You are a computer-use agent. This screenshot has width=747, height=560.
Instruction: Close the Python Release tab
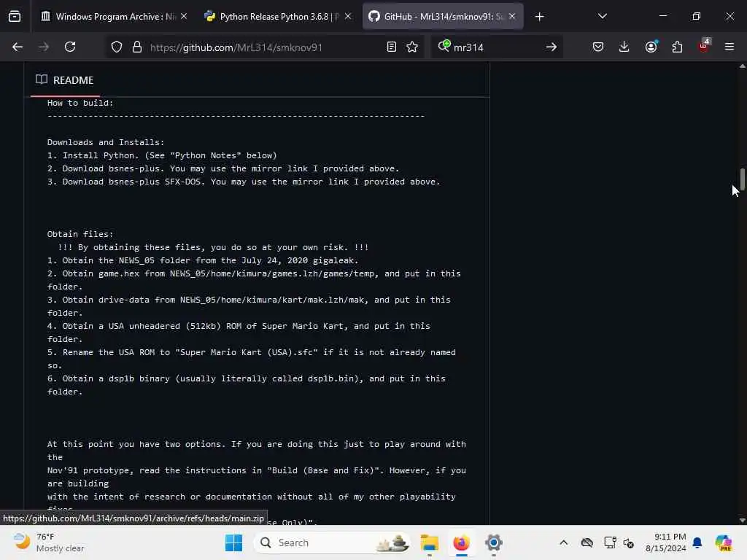pos(348,16)
